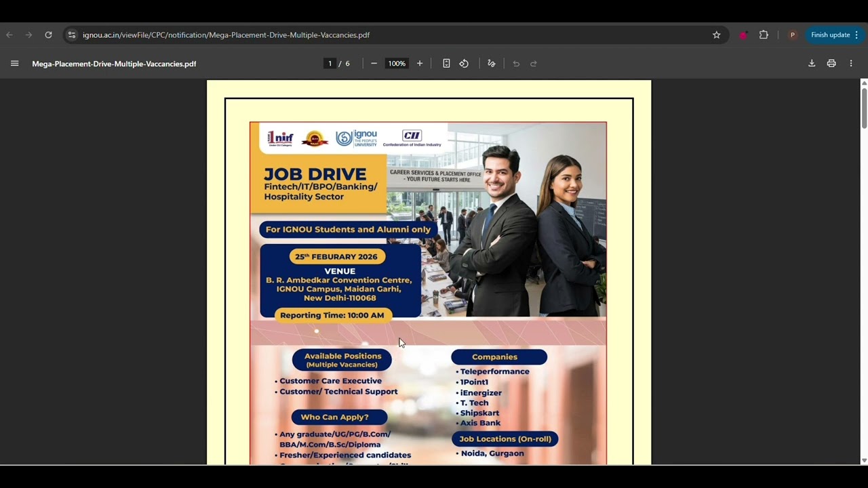Image resolution: width=868 pixels, height=488 pixels.
Task: Click Job Locations (On-roll) heading
Action: click(x=505, y=439)
